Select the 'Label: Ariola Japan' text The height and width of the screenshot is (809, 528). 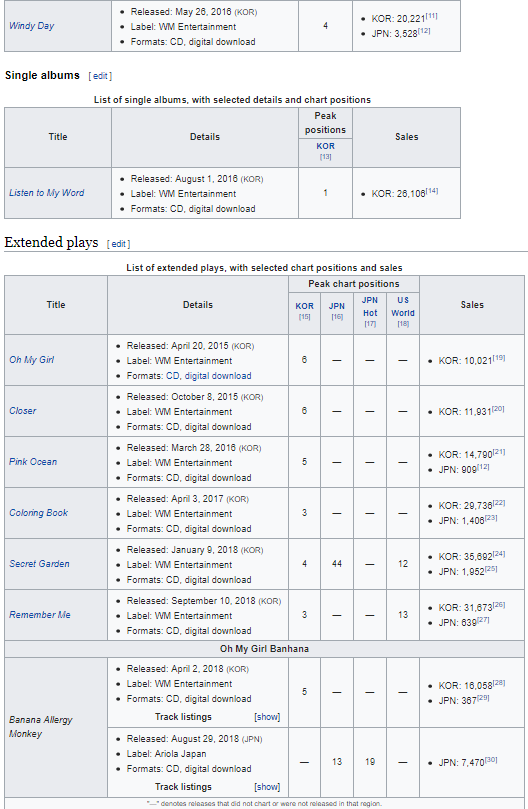point(166,754)
